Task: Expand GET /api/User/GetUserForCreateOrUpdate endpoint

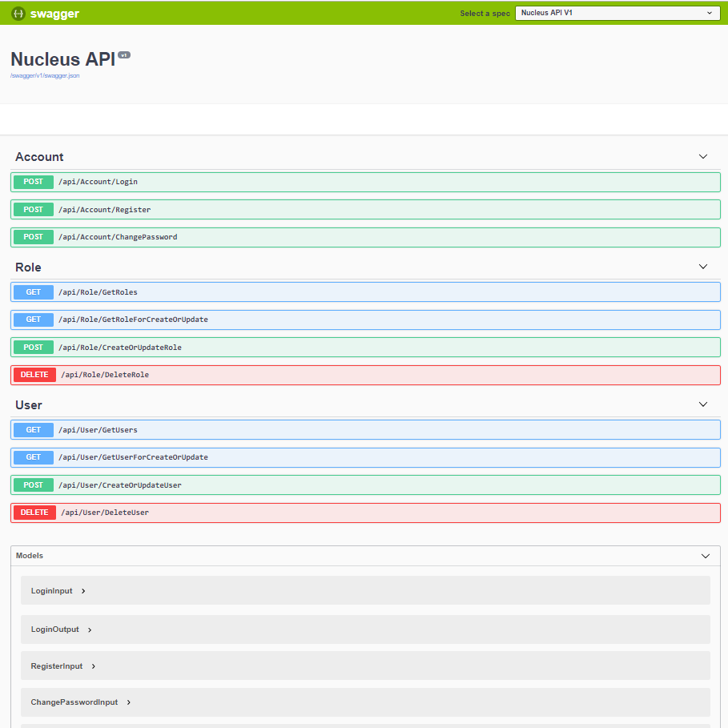Action: pyautogui.click(x=365, y=457)
